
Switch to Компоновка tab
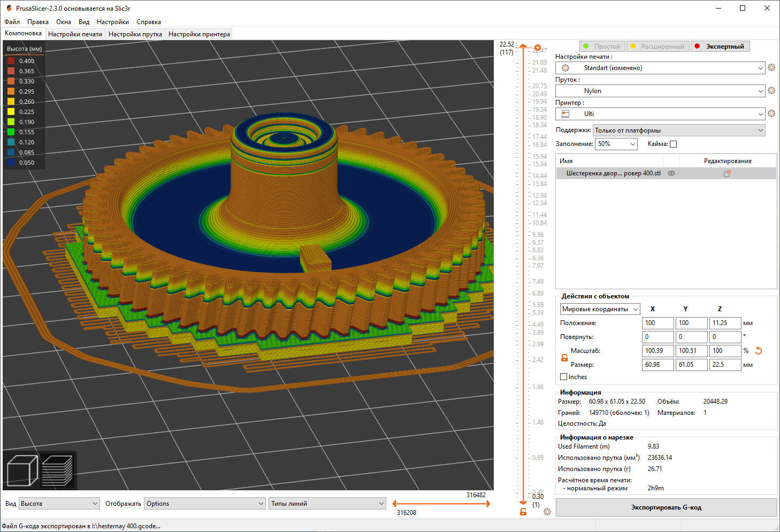[x=23, y=34]
